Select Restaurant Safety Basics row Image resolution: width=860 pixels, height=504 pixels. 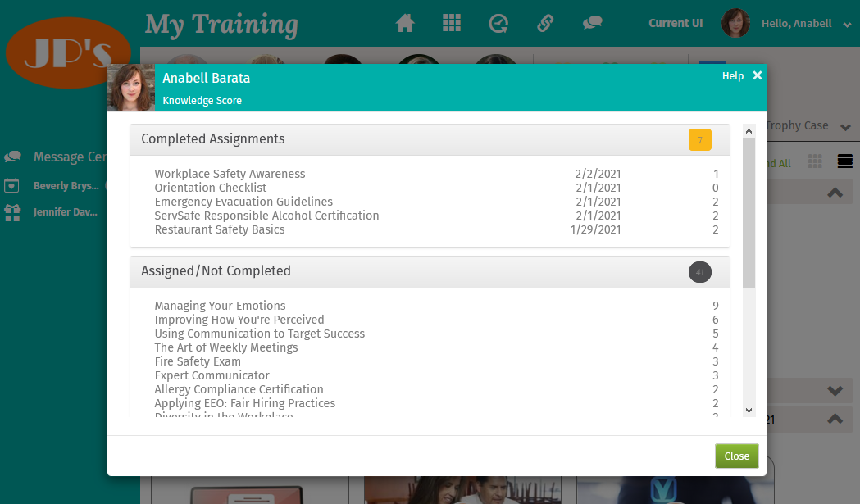(436, 229)
